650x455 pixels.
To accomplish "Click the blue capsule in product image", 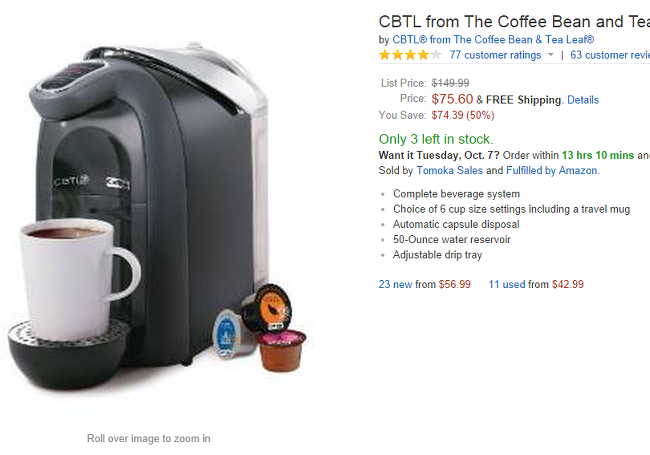I will point(229,334).
